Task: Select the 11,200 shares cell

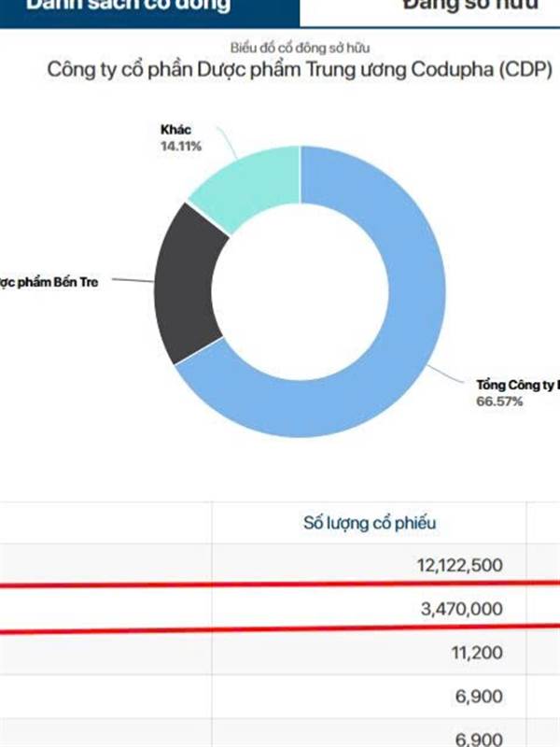Action: pyautogui.click(x=477, y=653)
